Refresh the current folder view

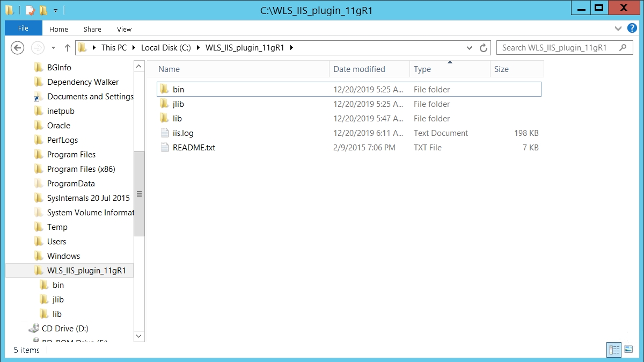[484, 48]
